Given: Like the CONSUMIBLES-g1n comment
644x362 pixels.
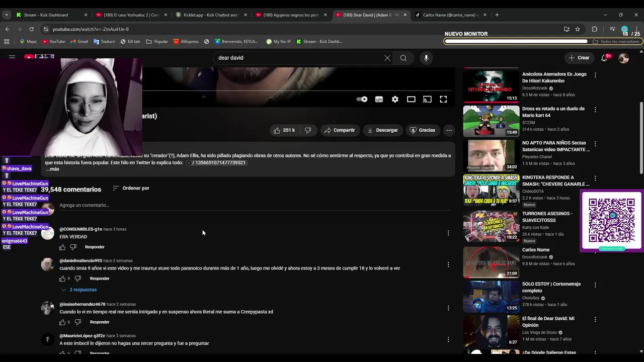Looking at the screenshot, I should (62, 247).
